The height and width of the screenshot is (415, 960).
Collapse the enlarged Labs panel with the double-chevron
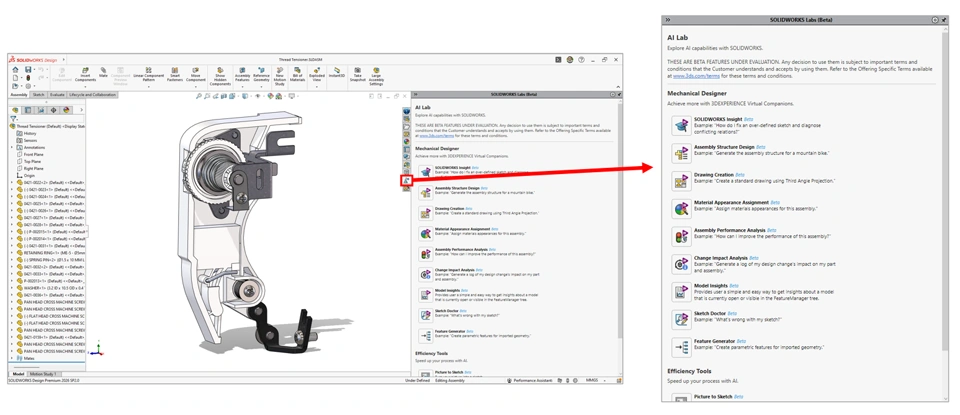[668, 20]
